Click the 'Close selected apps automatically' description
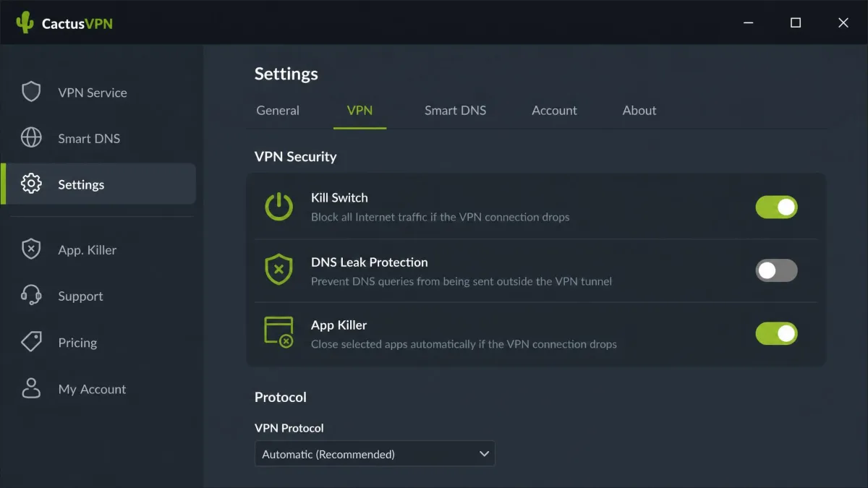868x488 pixels. [x=464, y=344]
